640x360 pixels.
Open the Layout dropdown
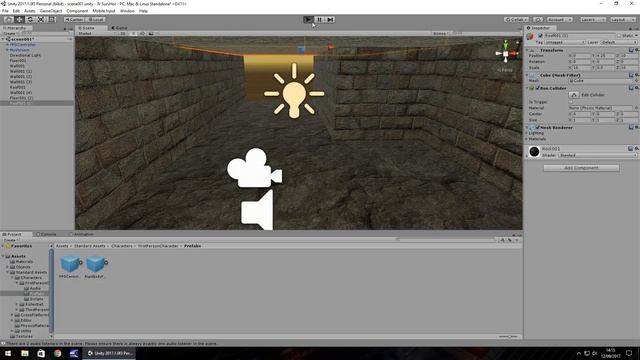click(x=622, y=20)
